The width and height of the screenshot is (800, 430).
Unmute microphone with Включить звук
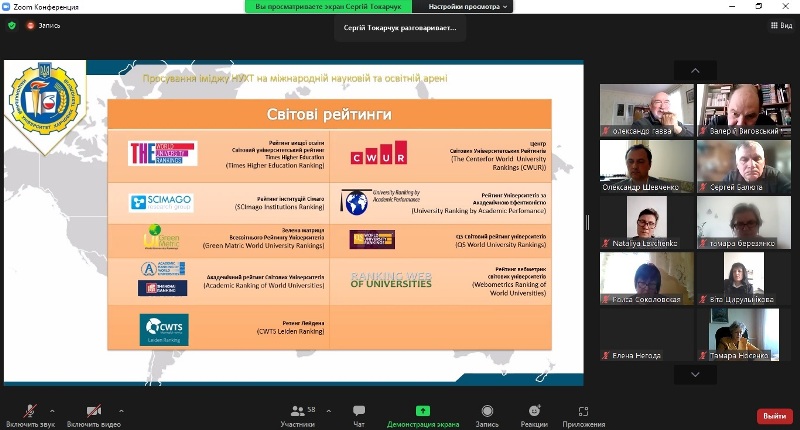(31, 416)
